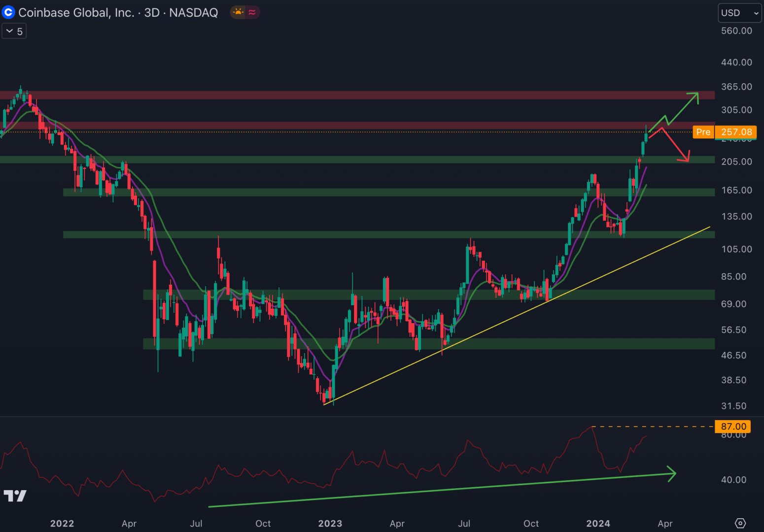Click the 2023 label on time axis
The width and height of the screenshot is (764, 532).
click(x=330, y=524)
